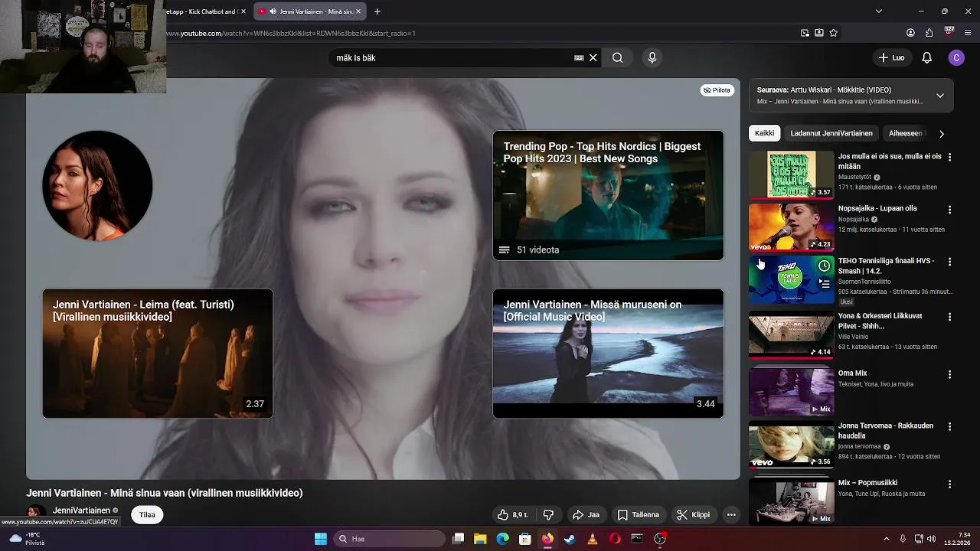
Task: Open VLC from the taskbar
Action: click(592, 539)
